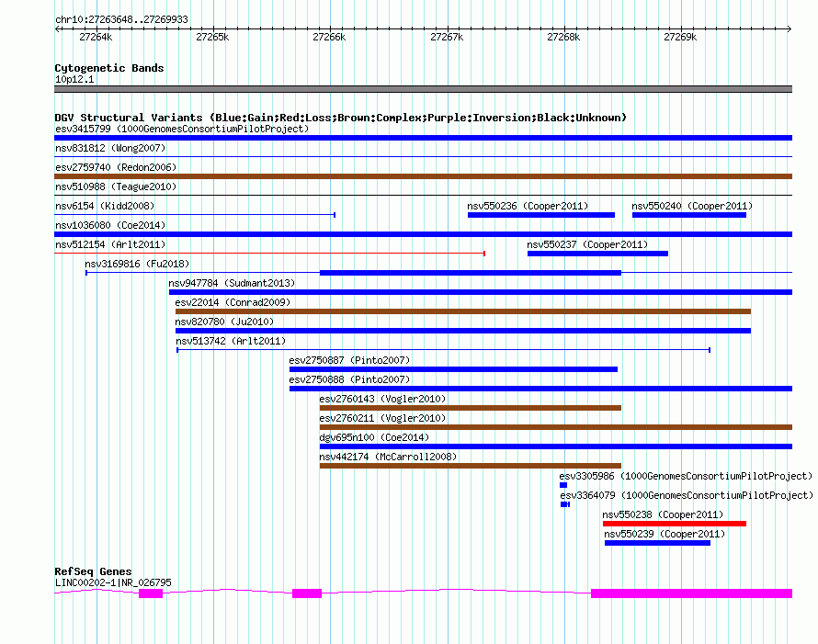
Task: Click the esv2750888 (Pinto2007) variant label
Action: click(349, 379)
